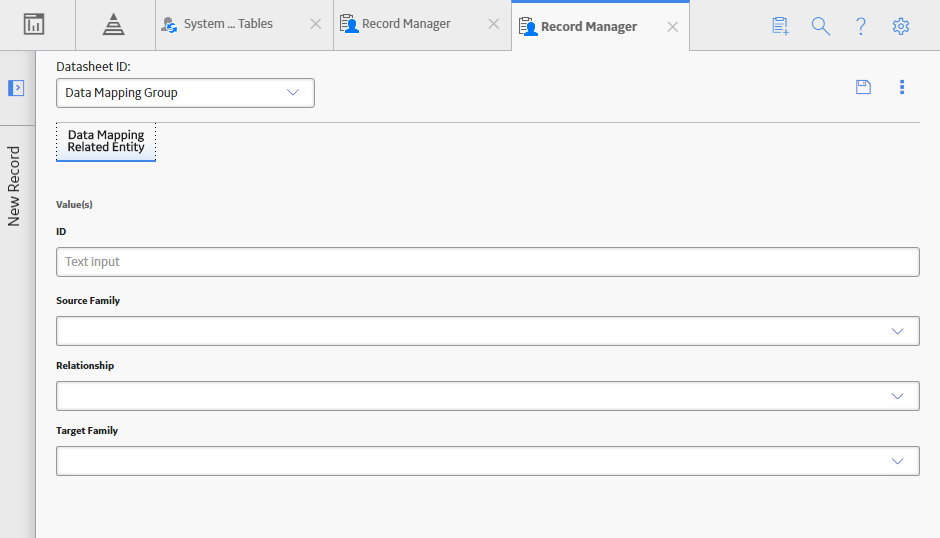Open the Datasheet ID dropdown
The width and height of the screenshot is (940, 538).
point(185,93)
